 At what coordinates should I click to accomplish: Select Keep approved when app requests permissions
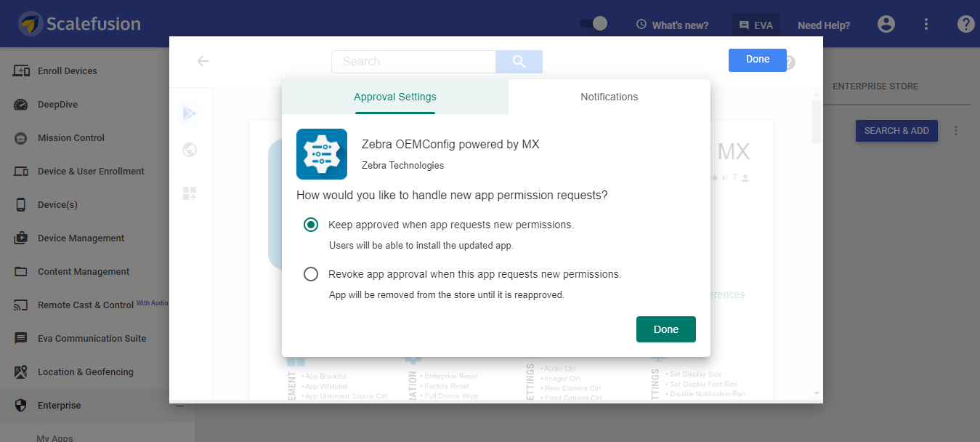[311, 225]
